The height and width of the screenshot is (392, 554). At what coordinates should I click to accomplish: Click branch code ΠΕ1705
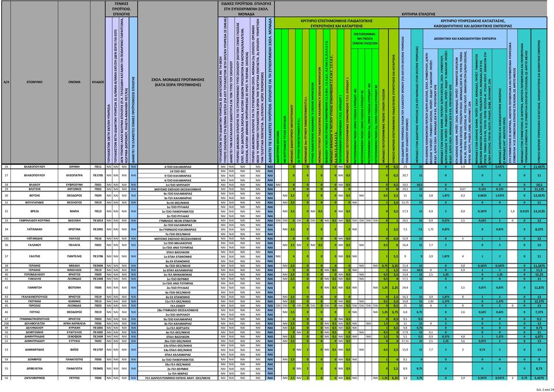pos(98,175)
